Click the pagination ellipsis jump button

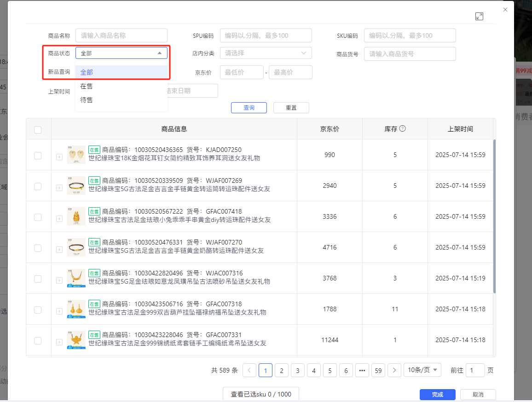point(362,370)
